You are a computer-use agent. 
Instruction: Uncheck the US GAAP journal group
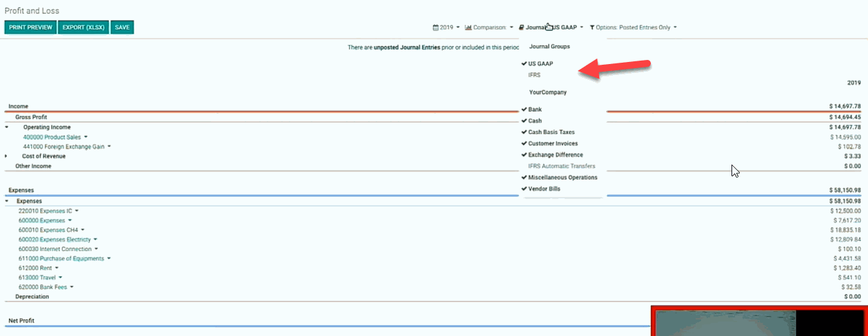541,63
